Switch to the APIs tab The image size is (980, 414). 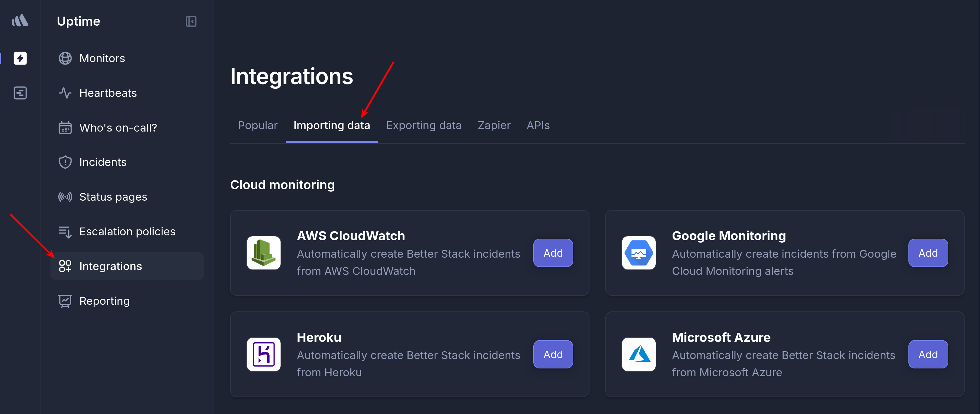(538, 125)
